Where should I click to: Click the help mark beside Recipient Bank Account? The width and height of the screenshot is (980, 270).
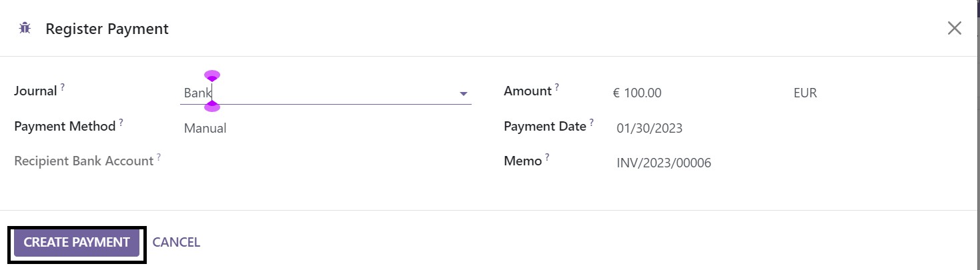pos(159,157)
